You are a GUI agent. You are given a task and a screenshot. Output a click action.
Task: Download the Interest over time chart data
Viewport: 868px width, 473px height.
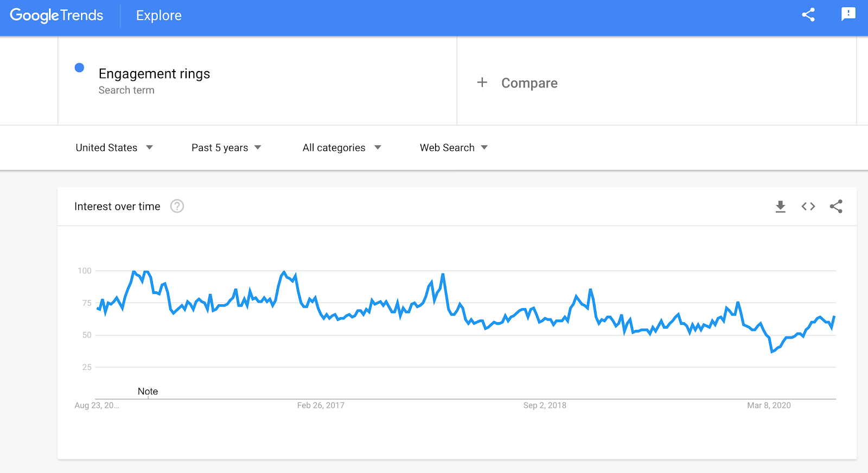point(780,206)
